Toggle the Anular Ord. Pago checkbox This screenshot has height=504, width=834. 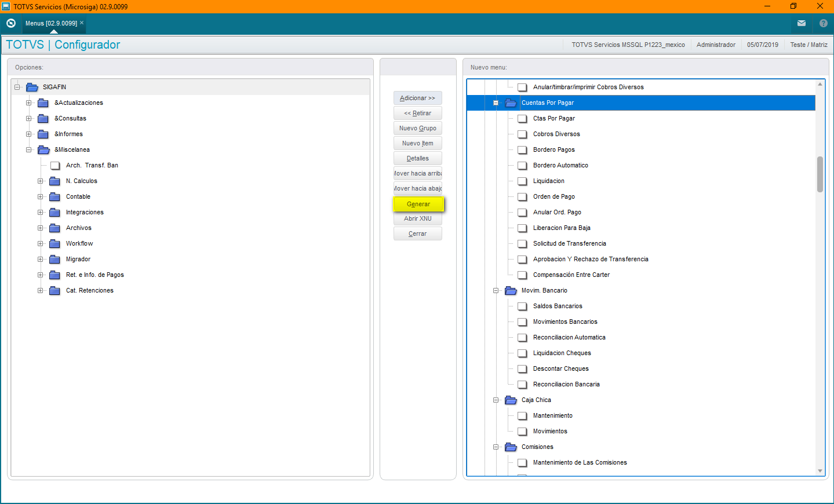522,212
